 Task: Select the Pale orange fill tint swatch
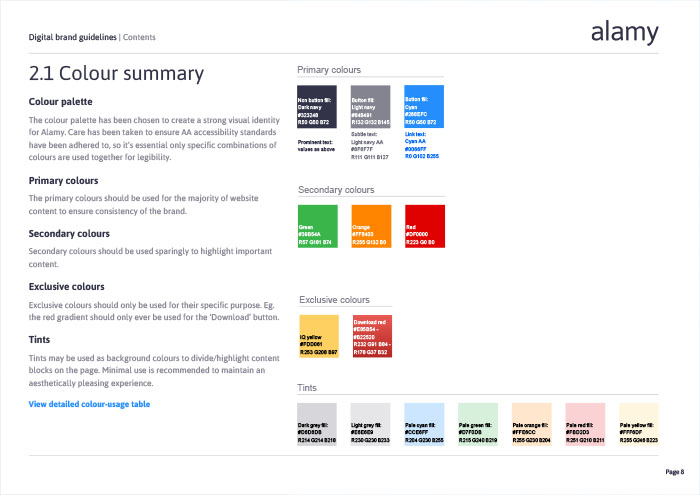coord(532,424)
